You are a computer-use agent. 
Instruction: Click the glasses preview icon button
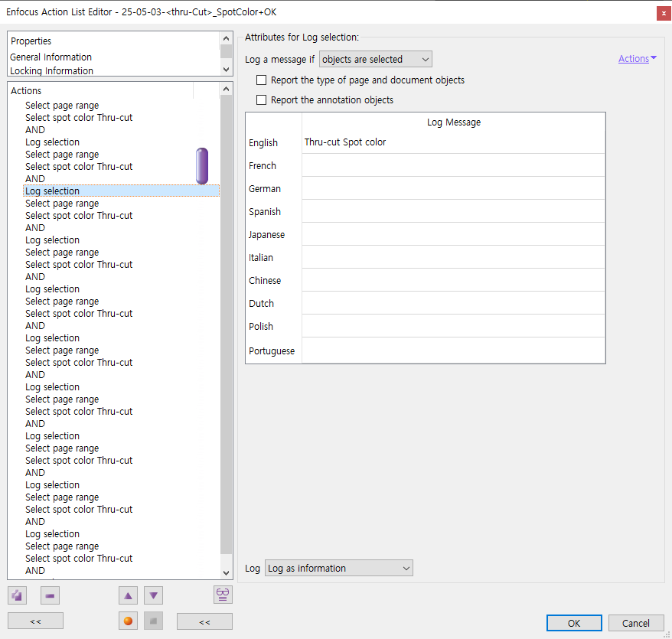pyautogui.click(x=223, y=595)
